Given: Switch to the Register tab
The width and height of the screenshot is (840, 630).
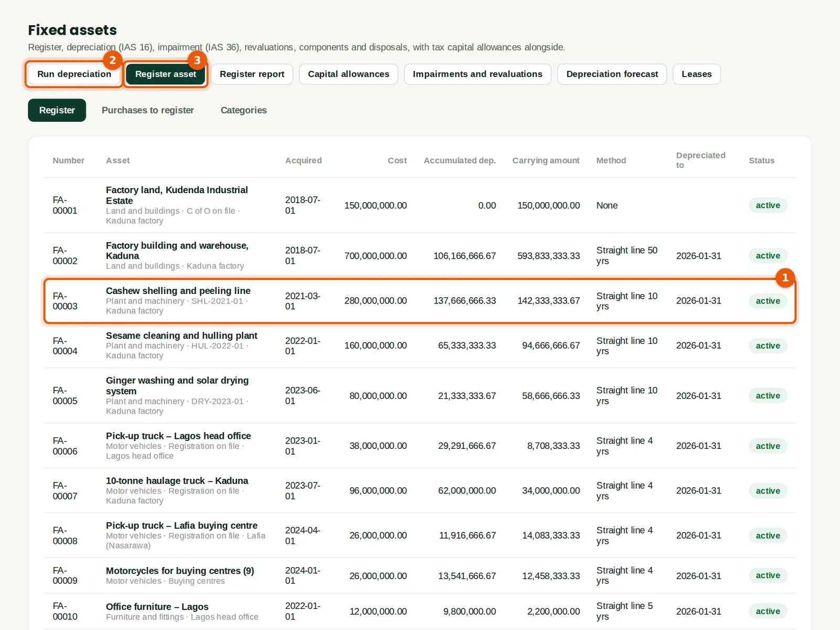Looking at the screenshot, I should click(x=57, y=110).
